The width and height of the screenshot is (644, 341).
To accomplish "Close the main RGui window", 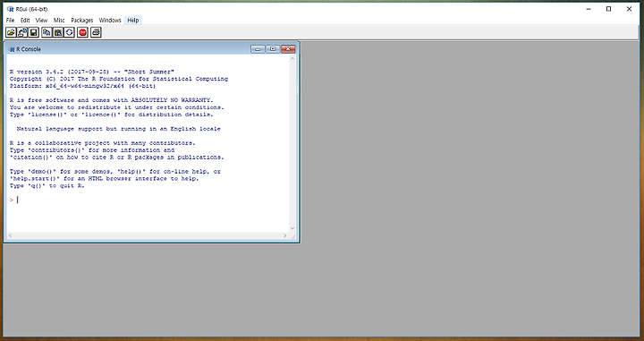I will click(x=629, y=9).
